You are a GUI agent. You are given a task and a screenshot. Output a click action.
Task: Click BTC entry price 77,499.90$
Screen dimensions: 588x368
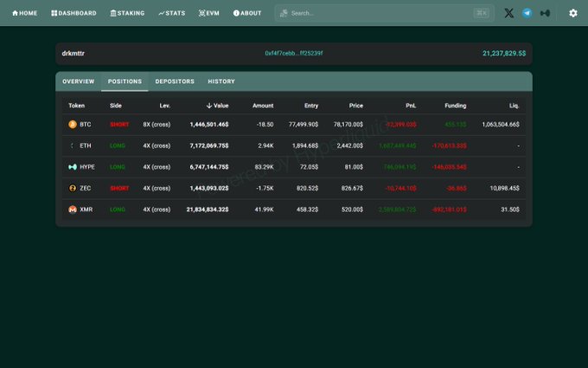[304, 125]
